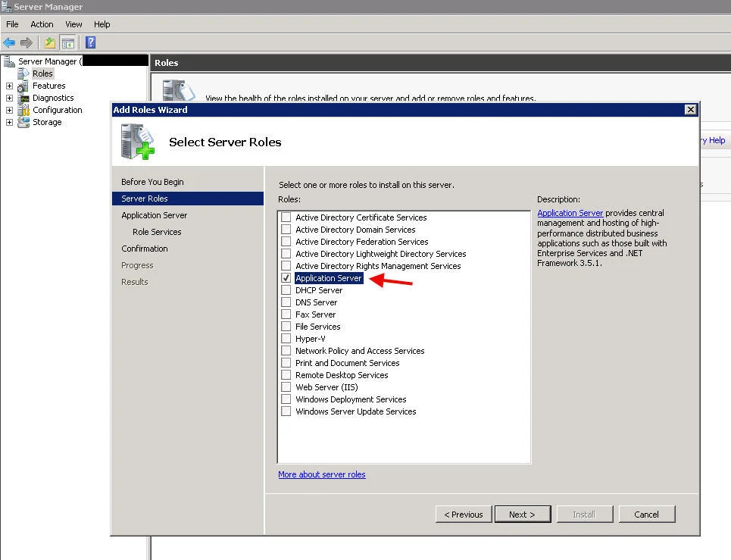Select the Web Server (IIS) role label

(326, 387)
